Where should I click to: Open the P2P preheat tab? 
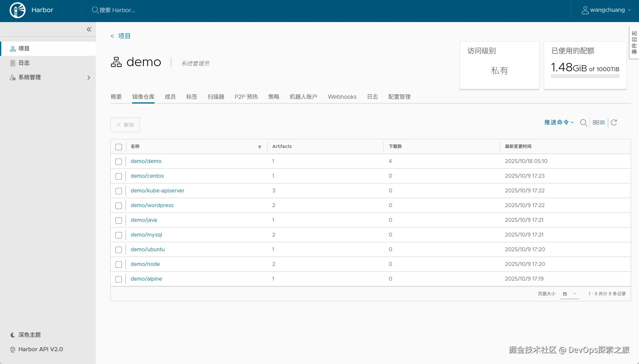(246, 97)
